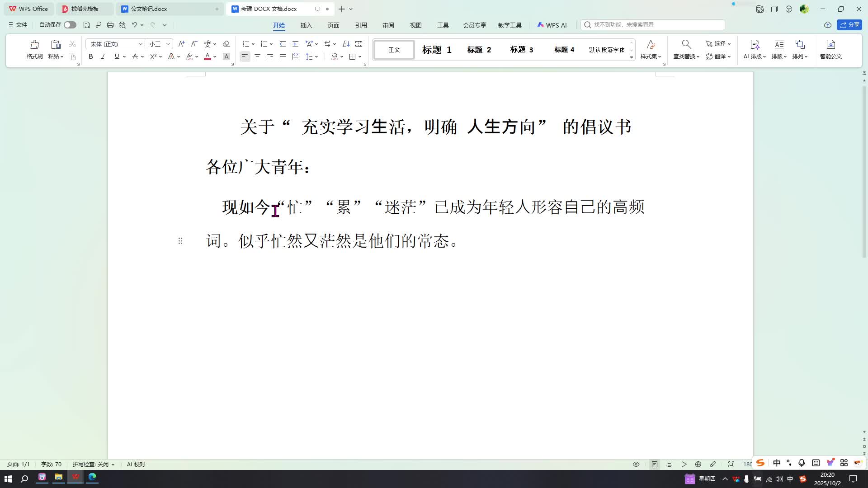Click the 智能公文 icon
The image size is (868, 488).
[830, 49]
